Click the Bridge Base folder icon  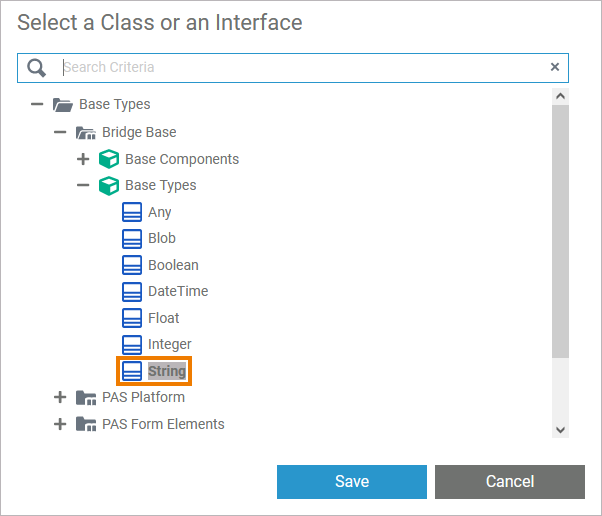(x=85, y=132)
